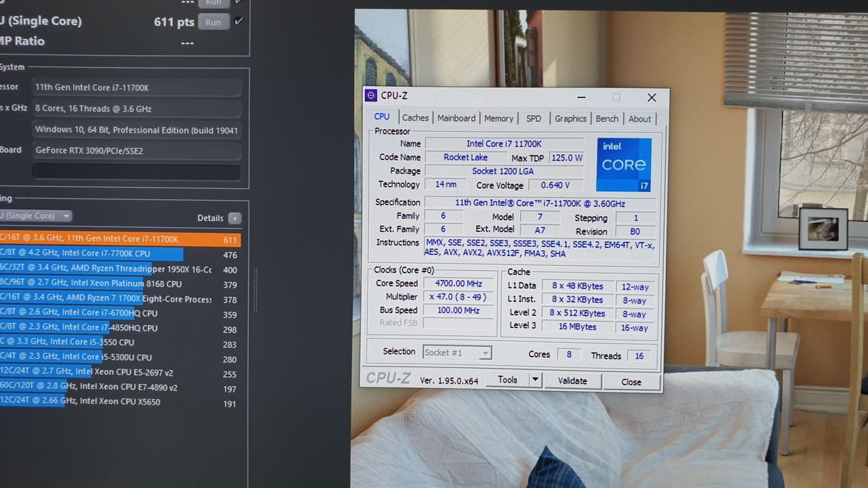
Task: Click the Cores count value 8
Action: click(568, 354)
